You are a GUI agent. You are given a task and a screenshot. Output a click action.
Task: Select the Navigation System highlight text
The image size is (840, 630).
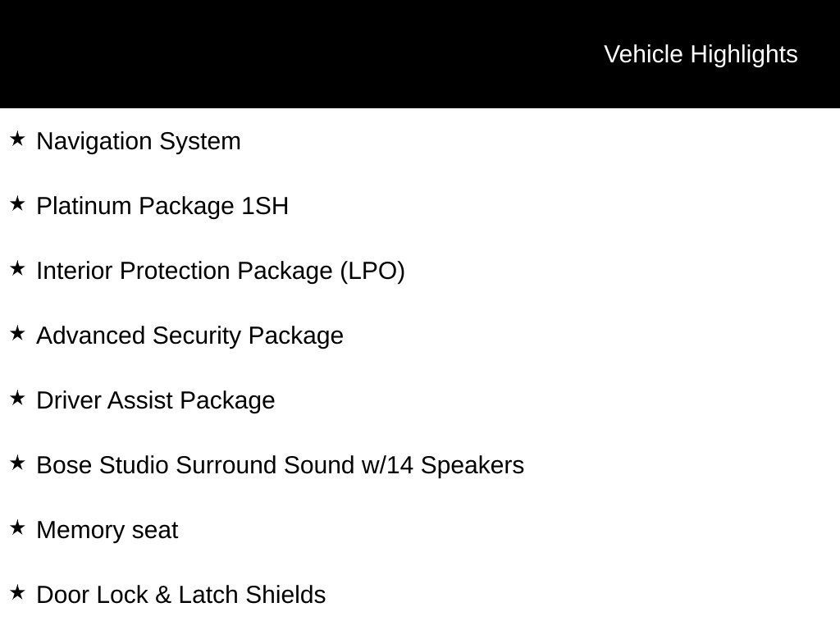139,142
